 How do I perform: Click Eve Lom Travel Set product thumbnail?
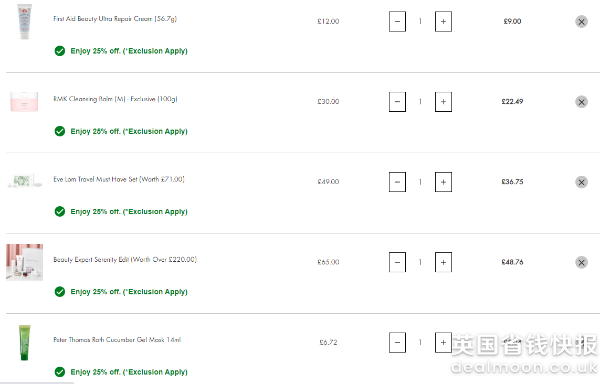[24, 181]
